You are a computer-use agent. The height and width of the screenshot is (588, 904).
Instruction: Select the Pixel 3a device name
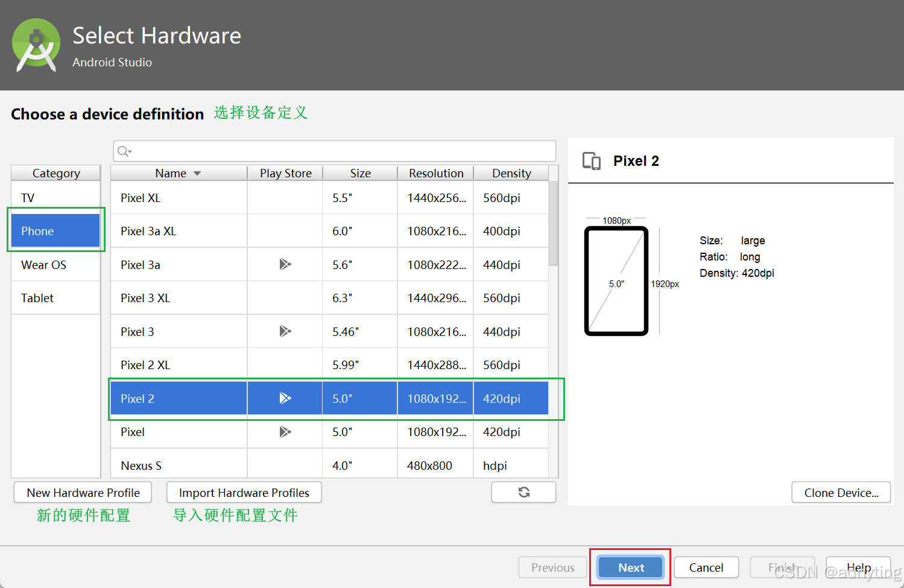(141, 265)
